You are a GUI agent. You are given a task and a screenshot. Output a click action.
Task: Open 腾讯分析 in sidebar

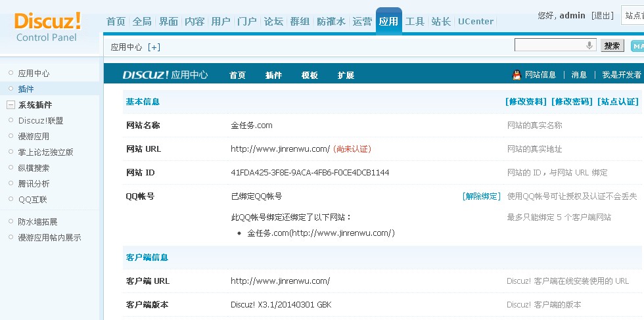(x=34, y=183)
